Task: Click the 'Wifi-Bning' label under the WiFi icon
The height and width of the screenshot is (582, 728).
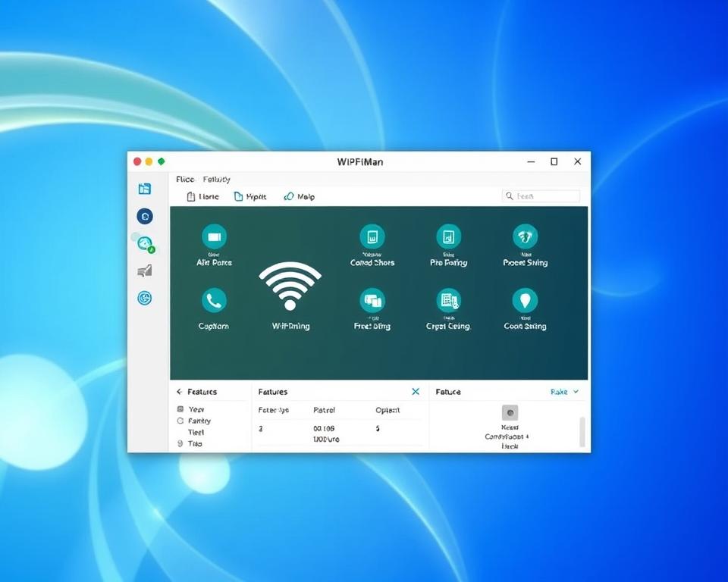Action: pyautogui.click(x=290, y=327)
